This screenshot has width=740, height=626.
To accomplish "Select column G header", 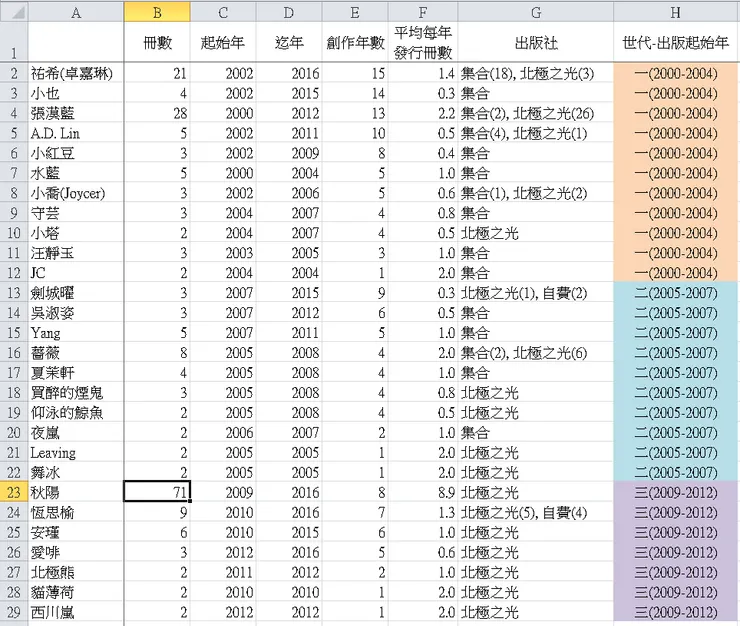I will [536, 12].
